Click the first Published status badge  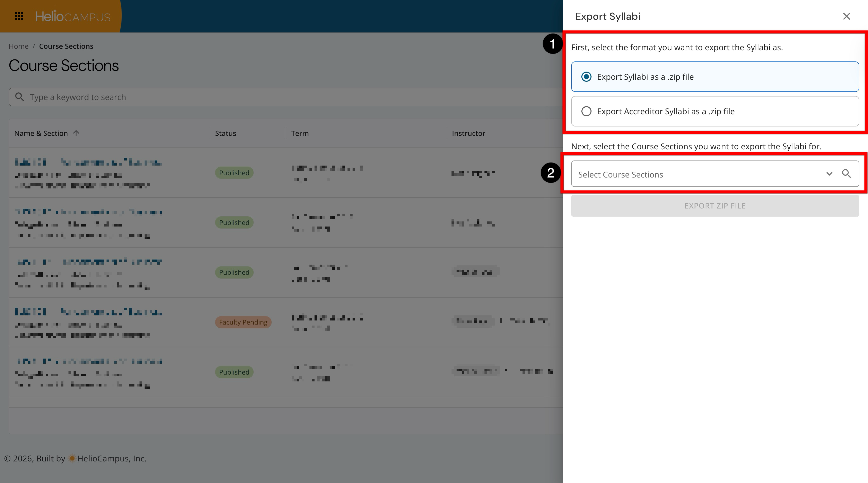[x=234, y=173]
